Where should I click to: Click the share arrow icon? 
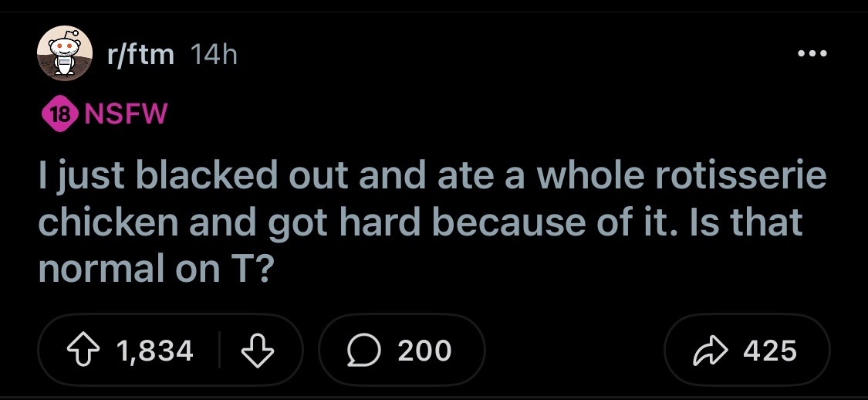click(x=711, y=351)
